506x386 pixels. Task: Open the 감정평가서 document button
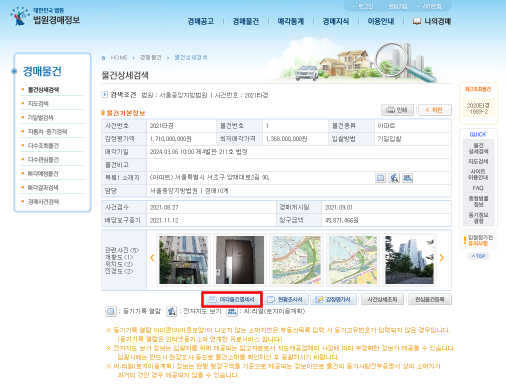click(334, 299)
